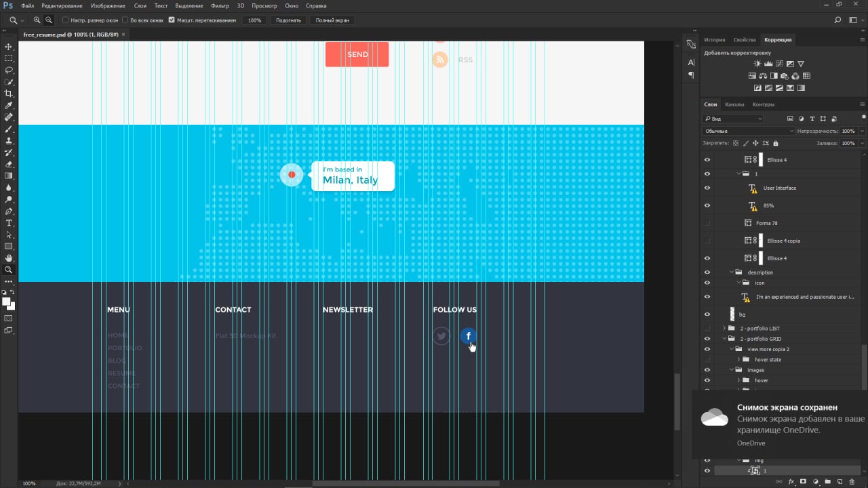
Task: Open the blend mode 'Обычные' dropdown
Action: click(x=748, y=131)
